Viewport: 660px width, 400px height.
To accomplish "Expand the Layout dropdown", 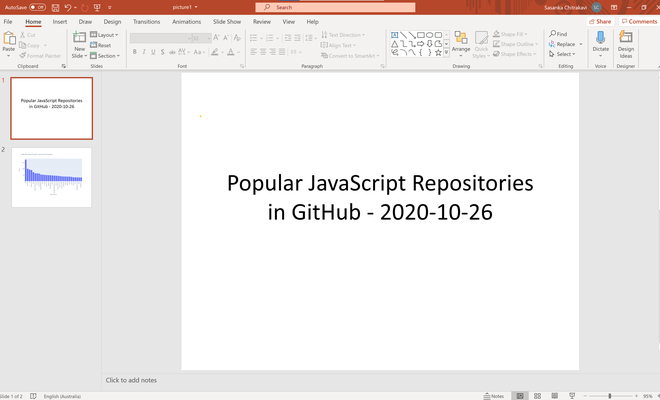I will [105, 35].
